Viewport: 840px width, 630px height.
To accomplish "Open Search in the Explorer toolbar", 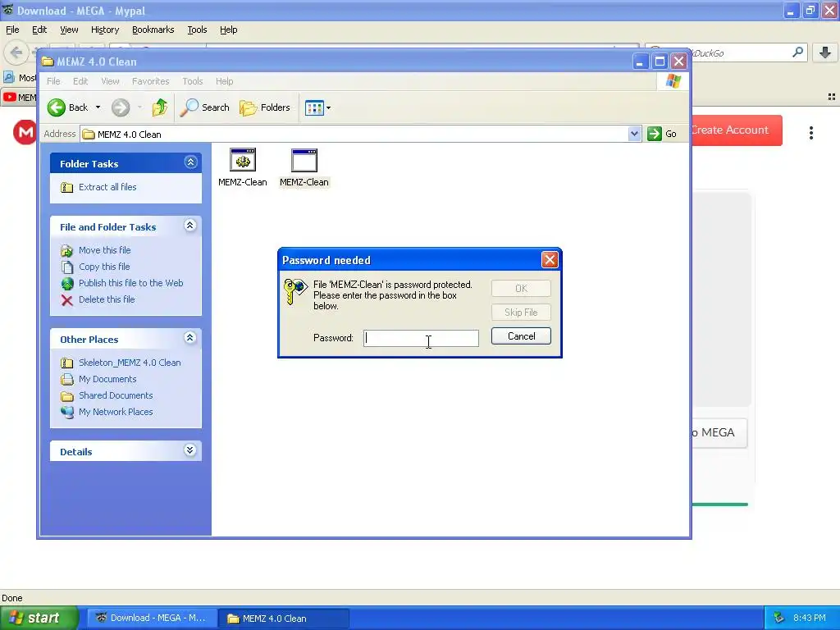I will point(204,107).
